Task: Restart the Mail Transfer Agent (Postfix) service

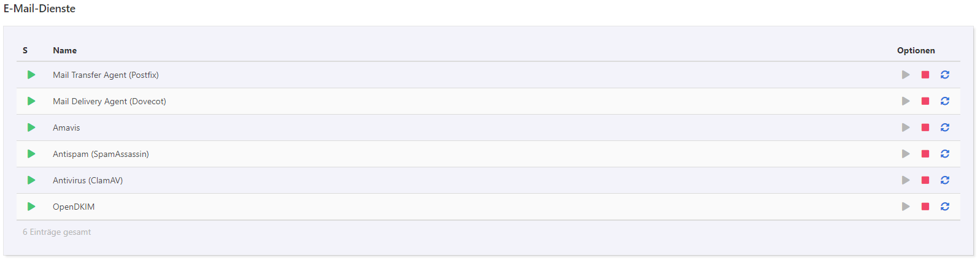Action: (x=945, y=75)
